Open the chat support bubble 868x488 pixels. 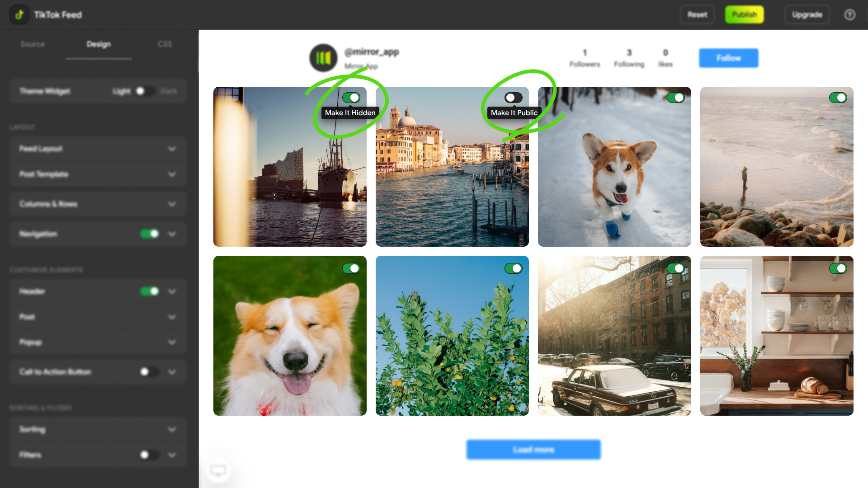pos(218,470)
